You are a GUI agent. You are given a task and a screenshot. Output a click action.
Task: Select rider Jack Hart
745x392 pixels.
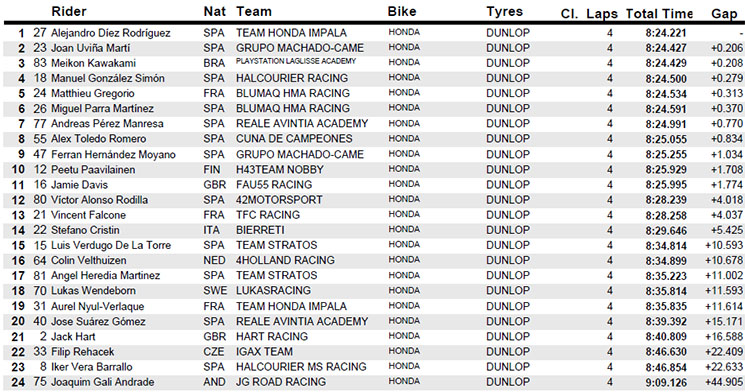coord(73,336)
